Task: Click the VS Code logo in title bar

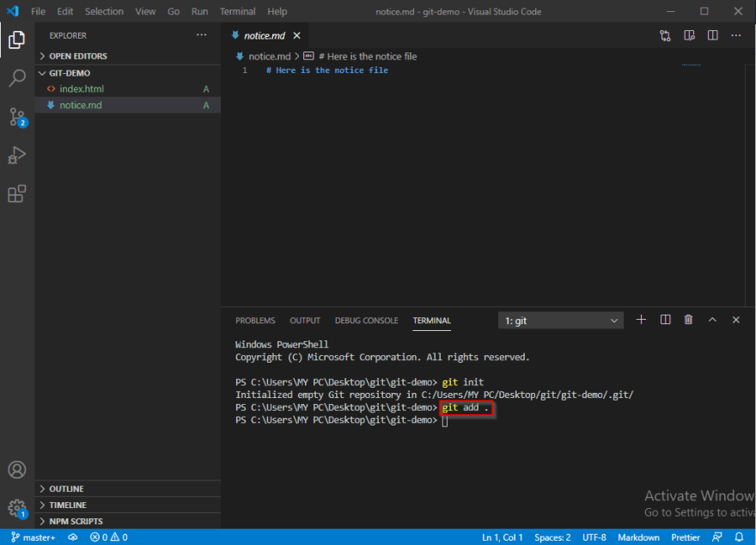Action: coord(13,11)
